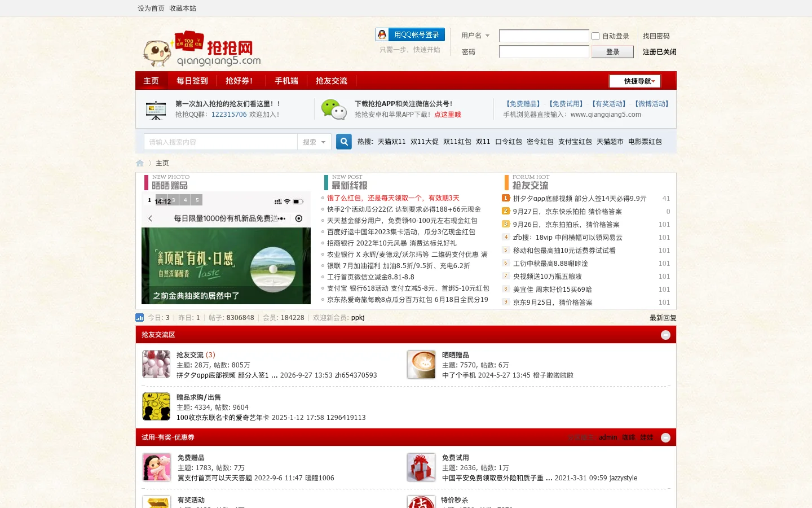Click the 最新回复 link
Image resolution: width=812 pixels, height=508 pixels.
tap(663, 318)
